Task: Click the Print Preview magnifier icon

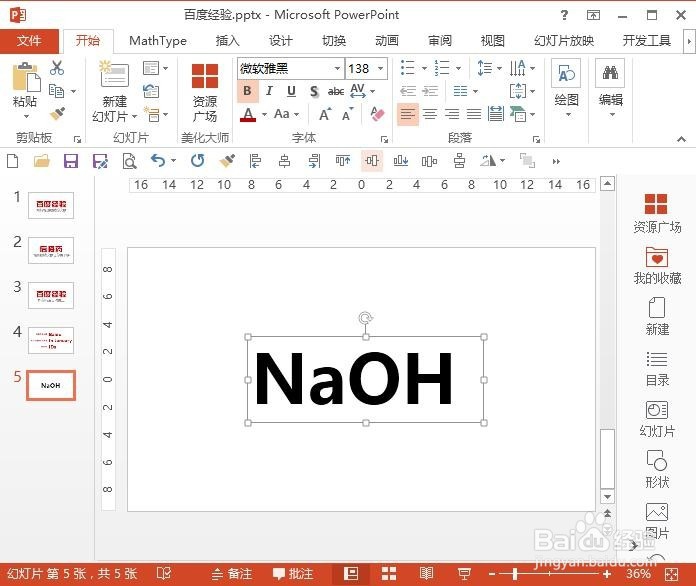Action: (x=129, y=161)
